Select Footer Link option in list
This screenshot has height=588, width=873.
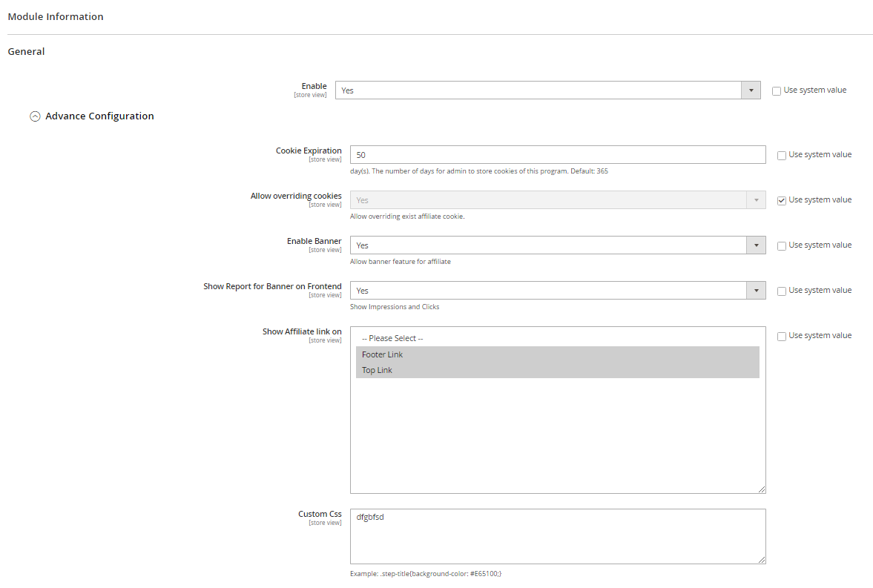[x=557, y=354]
